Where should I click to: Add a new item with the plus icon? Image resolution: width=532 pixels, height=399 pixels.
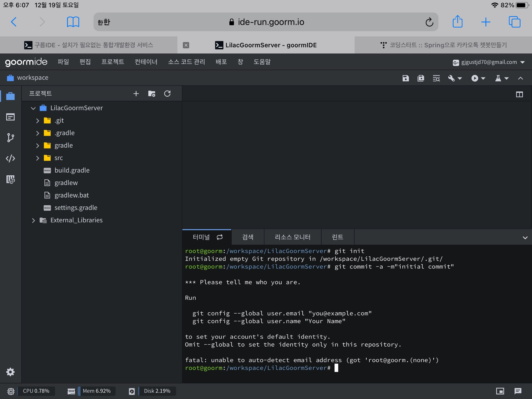(136, 94)
